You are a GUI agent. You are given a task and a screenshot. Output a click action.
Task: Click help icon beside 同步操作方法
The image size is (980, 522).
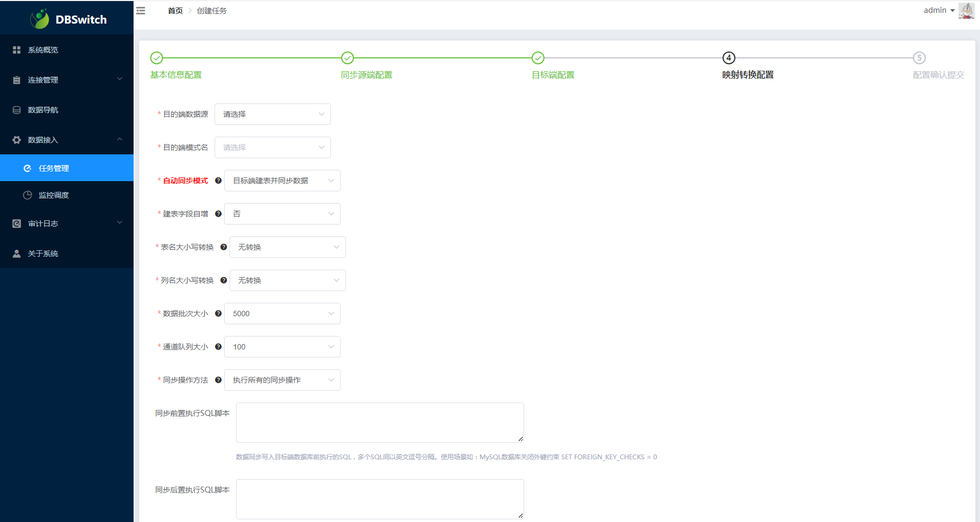coord(218,380)
